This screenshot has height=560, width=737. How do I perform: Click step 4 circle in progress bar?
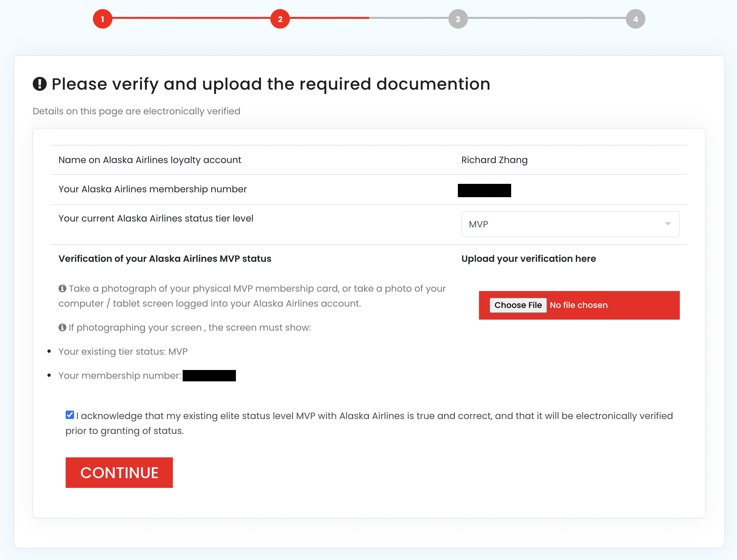(x=635, y=19)
